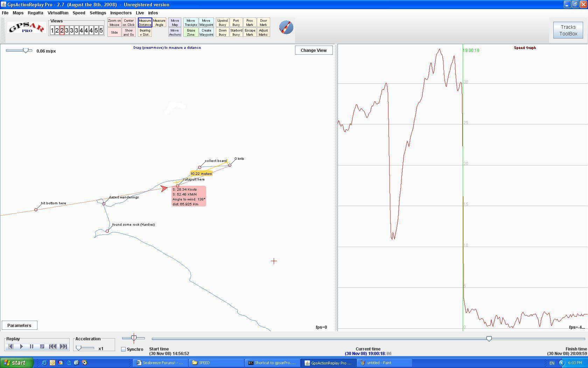Open the Parameters panel
This screenshot has height=368, width=588.
pos(19,325)
